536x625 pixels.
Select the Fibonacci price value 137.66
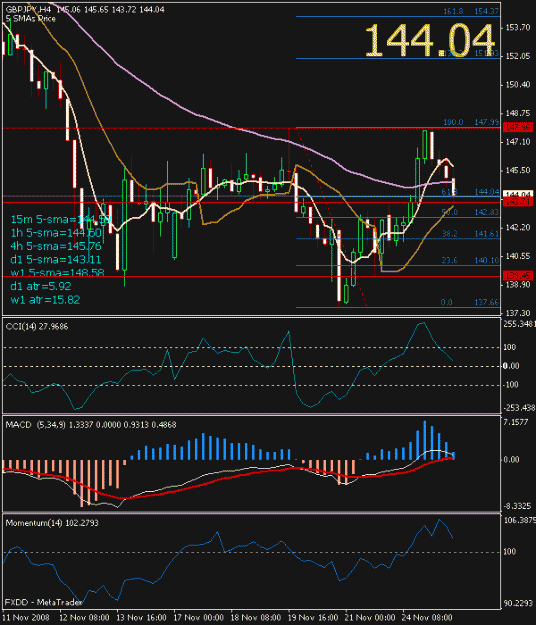click(487, 303)
